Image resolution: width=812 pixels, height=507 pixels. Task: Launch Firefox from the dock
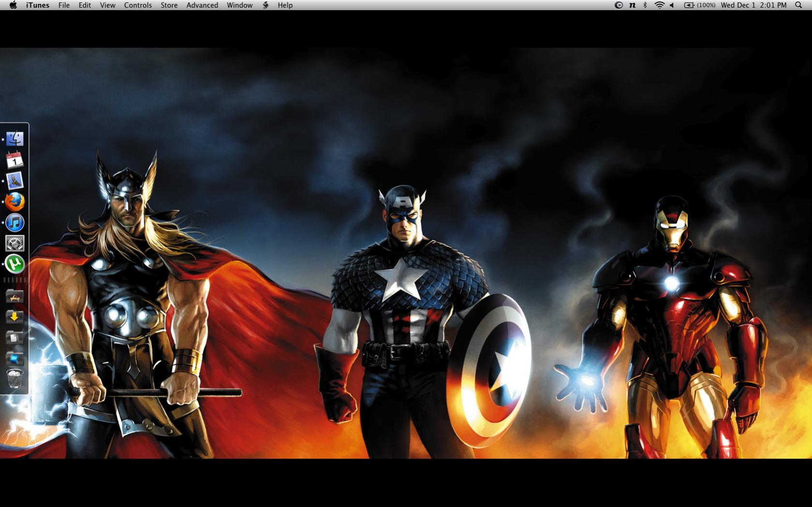tap(15, 202)
